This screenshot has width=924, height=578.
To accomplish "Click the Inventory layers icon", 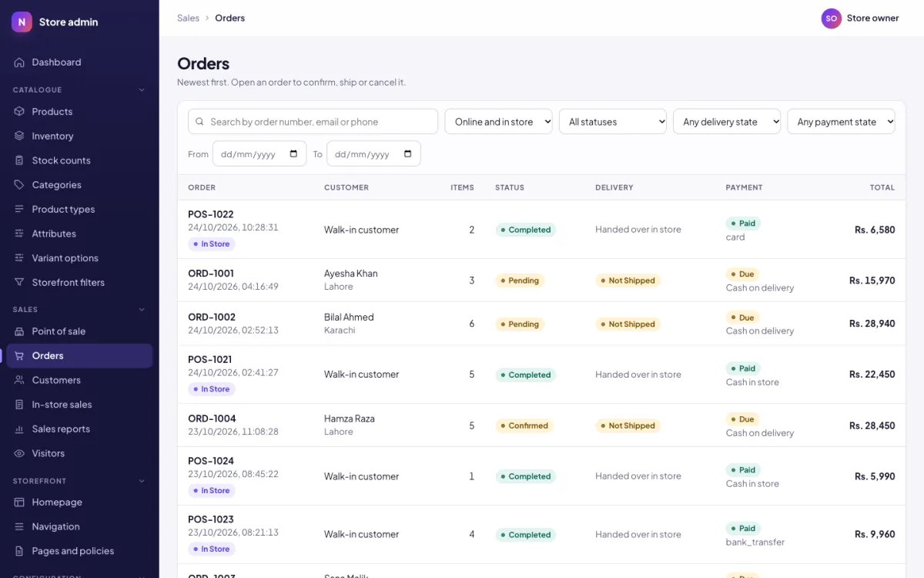I will point(19,136).
